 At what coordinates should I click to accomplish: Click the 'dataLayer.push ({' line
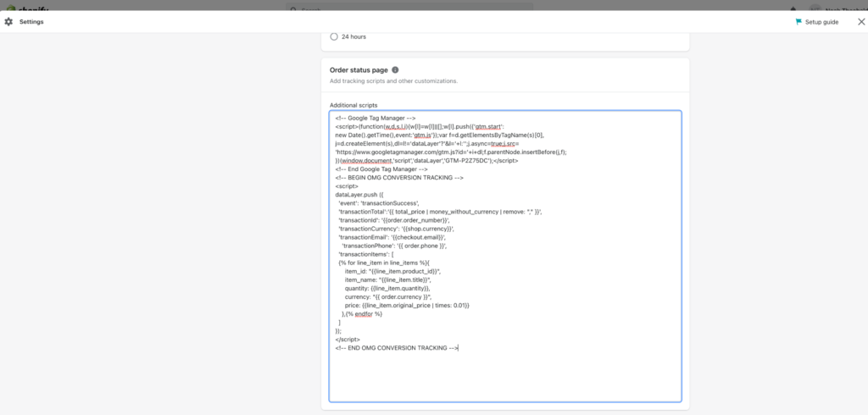point(359,195)
